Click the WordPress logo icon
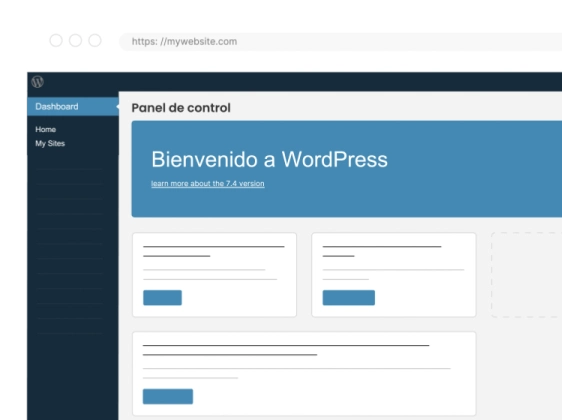Image resolution: width=562 pixels, height=420 pixels. click(38, 82)
